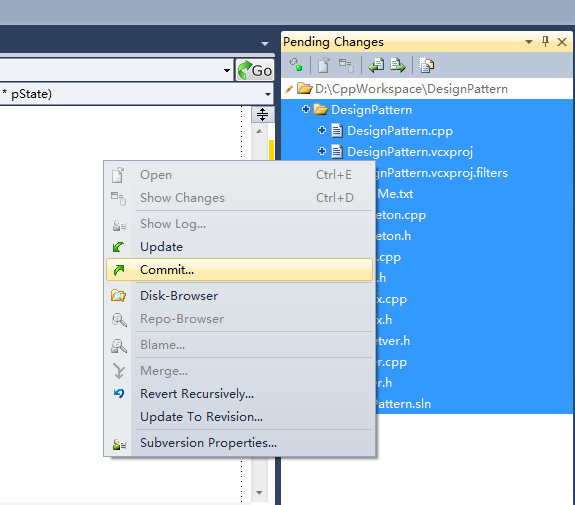Click the editor scrollbar down arrow

click(x=259, y=493)
